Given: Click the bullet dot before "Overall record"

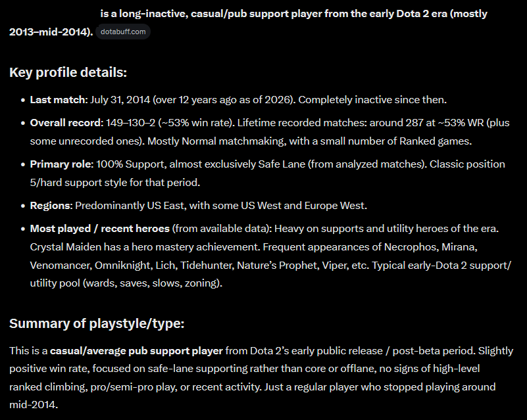Looking at the screenshot, I should click(x=23, y=123).
